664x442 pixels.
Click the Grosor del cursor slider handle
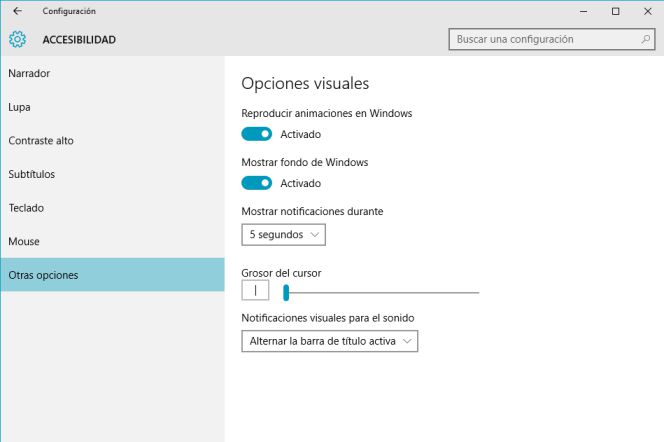tap(286, 293)
